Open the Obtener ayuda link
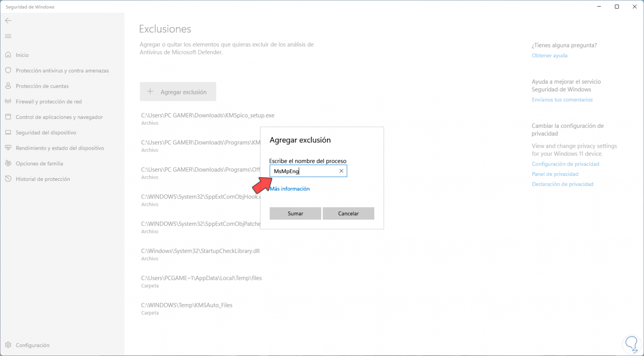 click(x=550, y=55)
